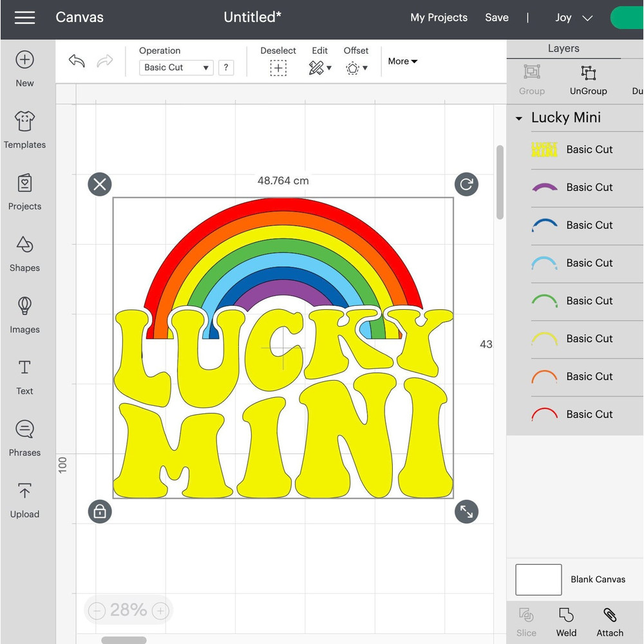The image size is (644, 644).
Task: Open the Canvas hamburger menu
Action: [24, 17]
